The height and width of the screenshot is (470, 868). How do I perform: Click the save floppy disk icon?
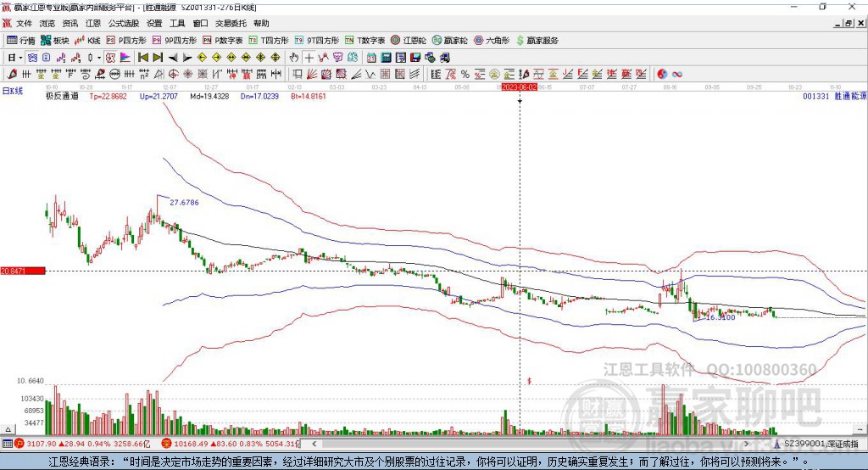(x=415, y=58)
